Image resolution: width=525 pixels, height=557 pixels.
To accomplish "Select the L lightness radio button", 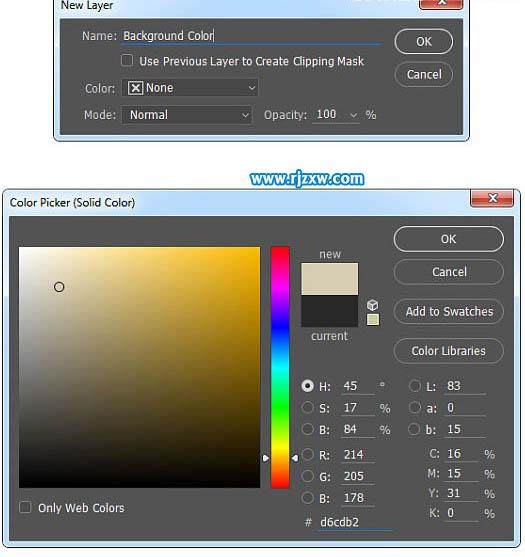I will [415, 386].
